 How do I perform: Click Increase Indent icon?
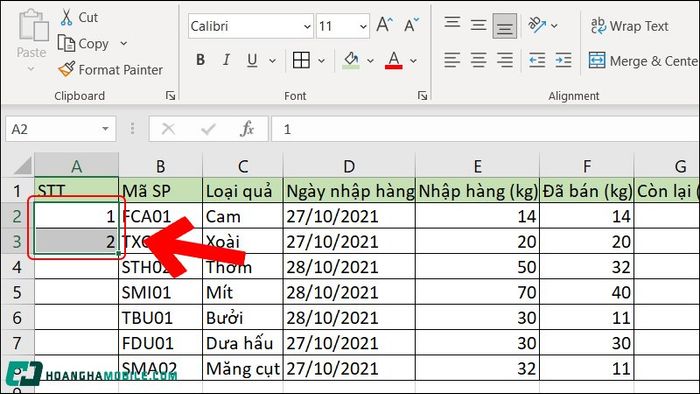pyautogui.click(x=563, y=60)
